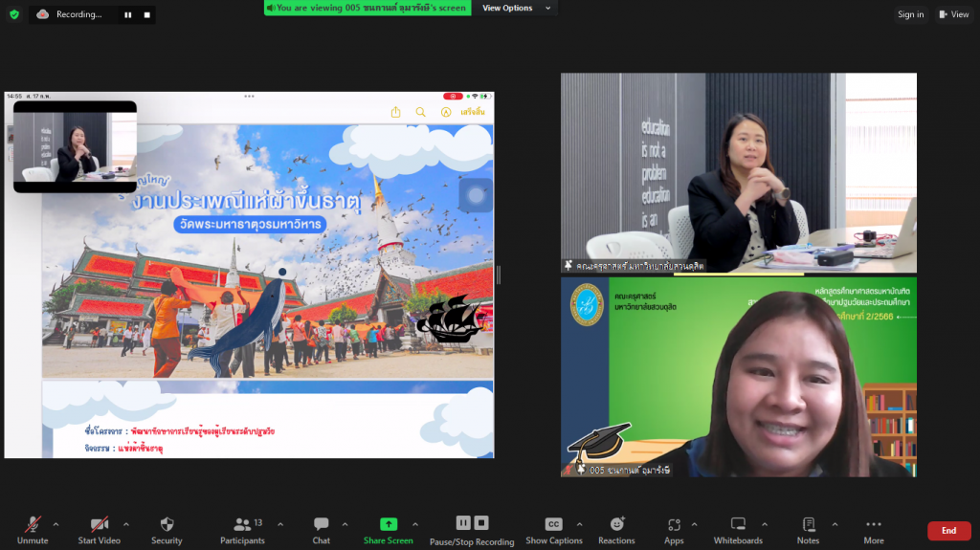Expand the video settings arrow beside Start Video

click(126, 524)
